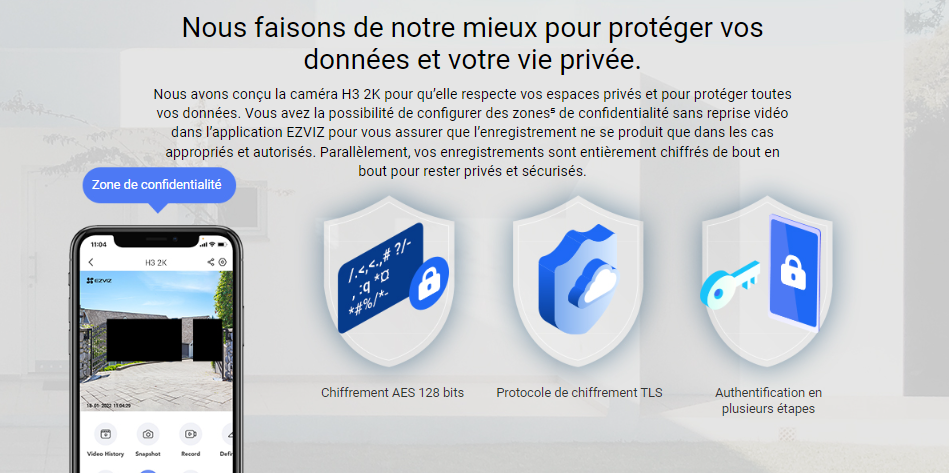Viewport: 949px width, 473px height.
Task: Click the TLS cloud shield illustration
Action: pos(578,281)
